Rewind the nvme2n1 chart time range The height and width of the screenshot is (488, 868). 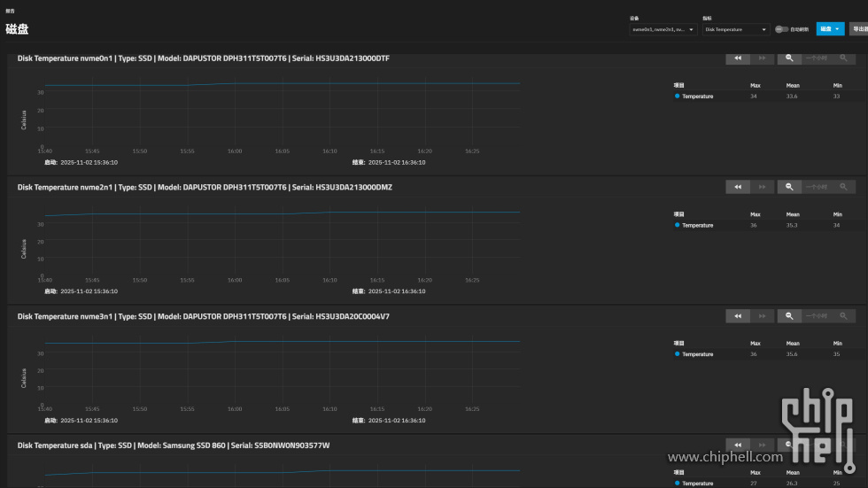point(737,187)
